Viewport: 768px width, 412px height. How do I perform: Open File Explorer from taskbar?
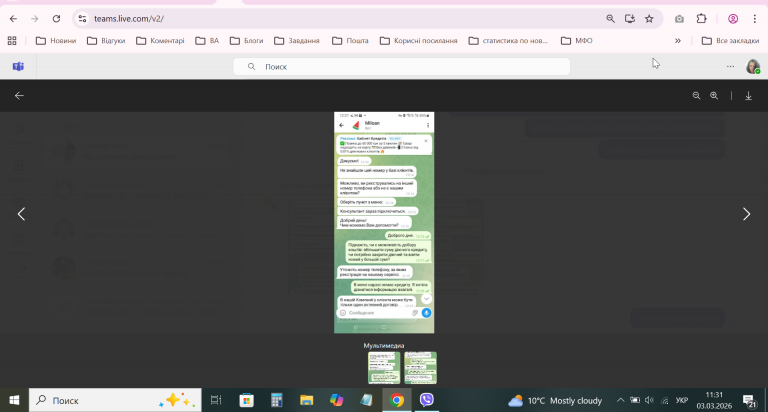[x=307, y=400]
